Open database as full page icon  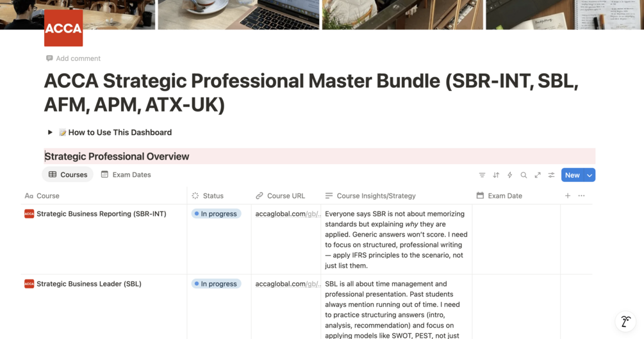coord(538,175)
